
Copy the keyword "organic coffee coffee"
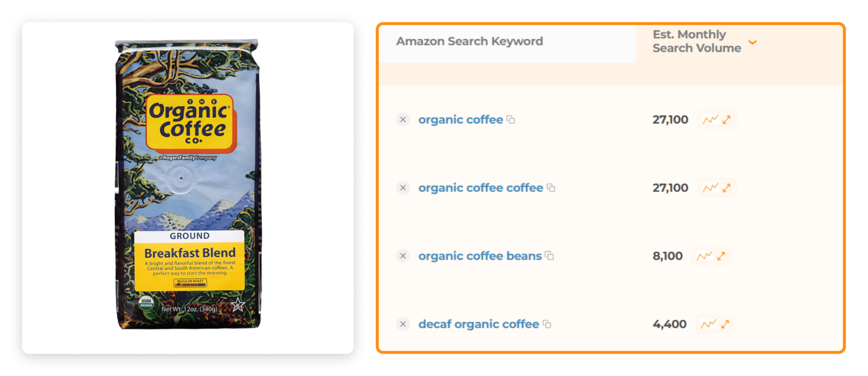[x=551, y=188]
